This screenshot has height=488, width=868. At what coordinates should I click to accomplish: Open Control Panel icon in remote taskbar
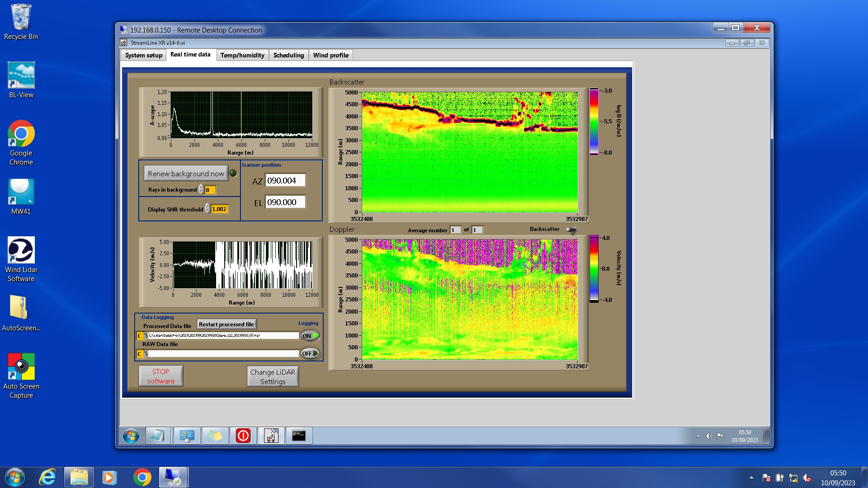coord(187,436)
